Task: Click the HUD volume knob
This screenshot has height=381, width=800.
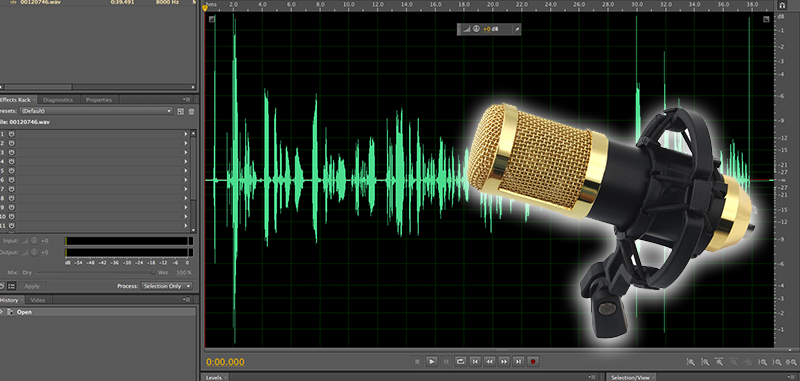Action: [476, 29]
